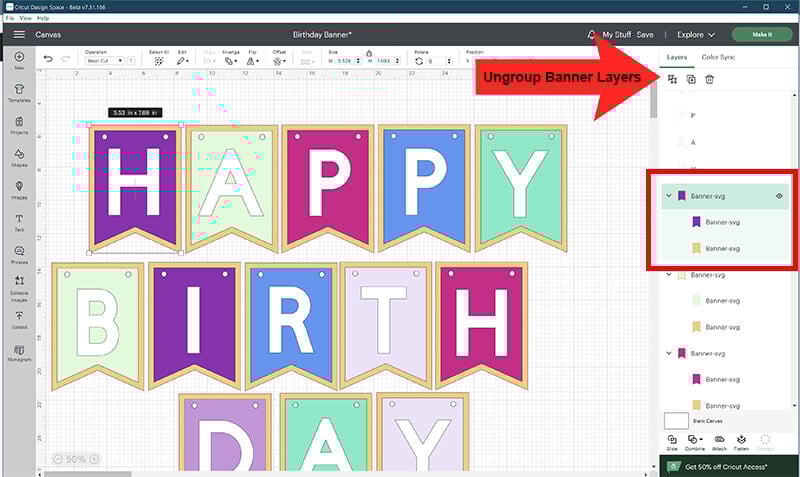
Task: Collapse the purple Banner-svg group
Action: (x=668, y=195)
